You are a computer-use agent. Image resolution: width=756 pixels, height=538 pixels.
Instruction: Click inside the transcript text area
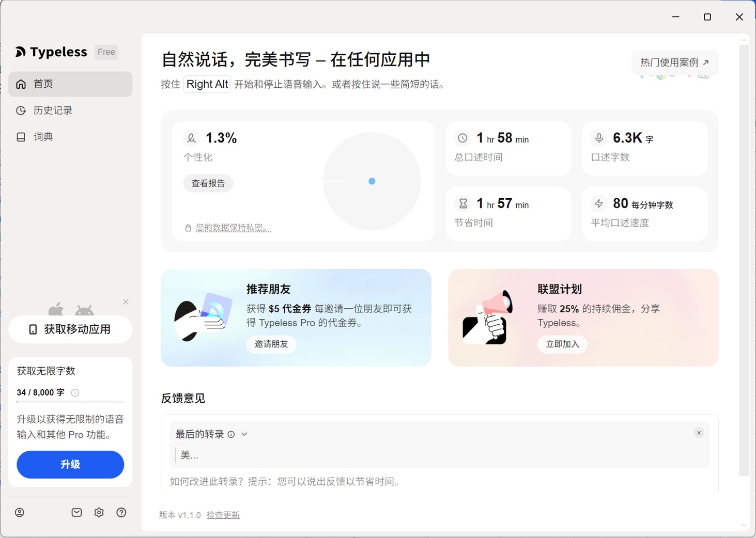pos(362,455)
